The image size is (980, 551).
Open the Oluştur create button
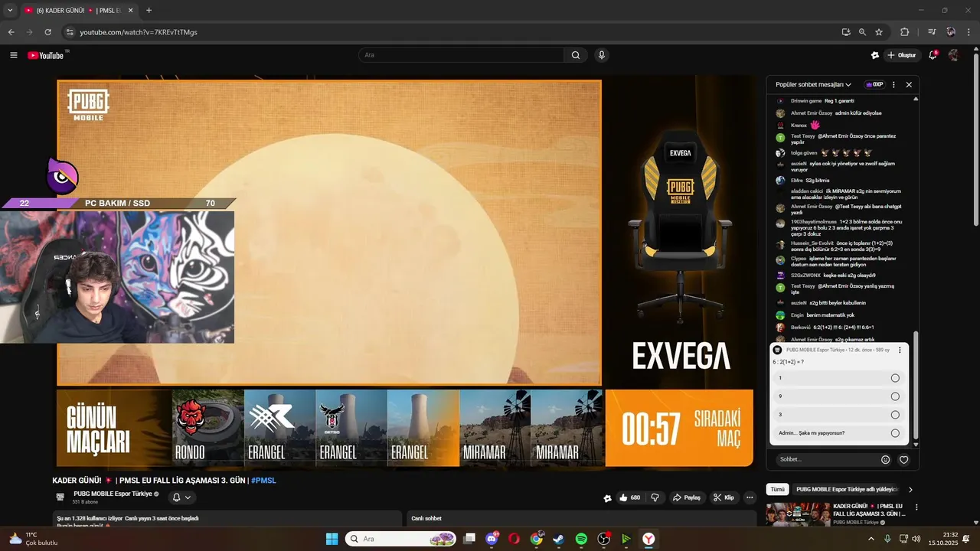coord(902,55)
